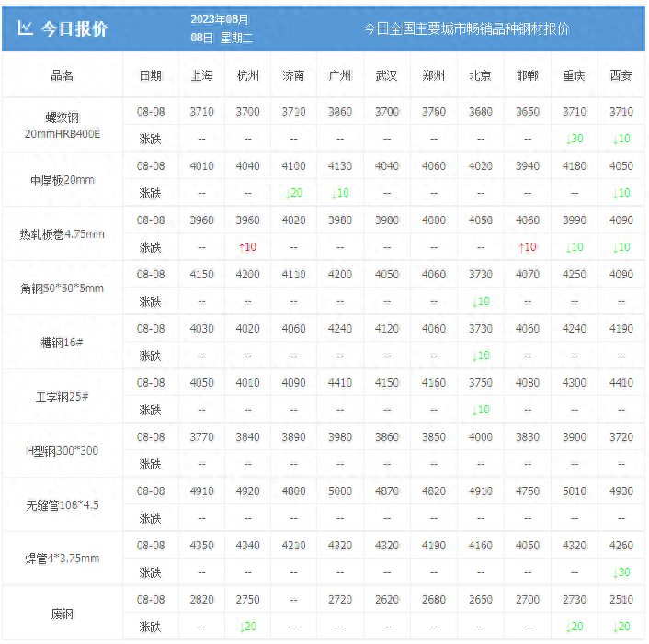This screenshot has width=649, height=644.
Task: Select the 重庆 column header
Action: pyautogui.click(x=575, y=75)
